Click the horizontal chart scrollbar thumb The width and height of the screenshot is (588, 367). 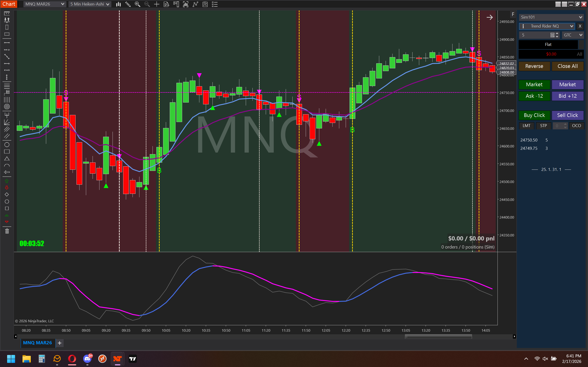pos(438,336)
